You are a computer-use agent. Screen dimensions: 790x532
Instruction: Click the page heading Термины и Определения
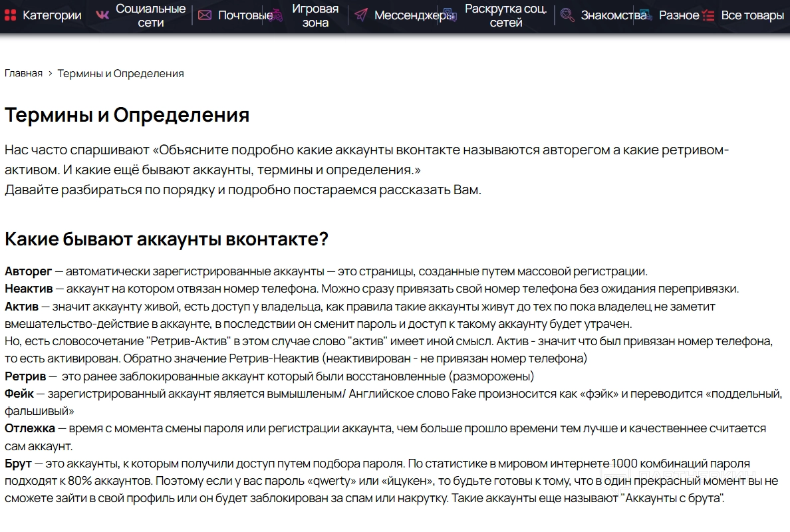(127, 115)
